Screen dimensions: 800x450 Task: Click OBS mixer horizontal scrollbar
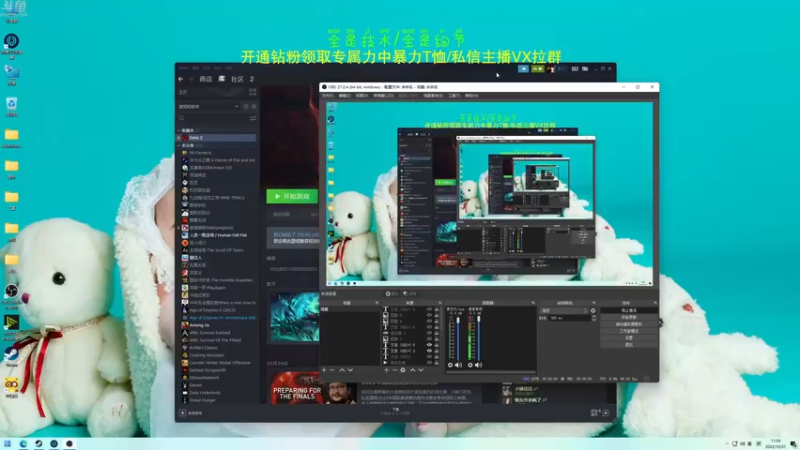click(490, 372)
